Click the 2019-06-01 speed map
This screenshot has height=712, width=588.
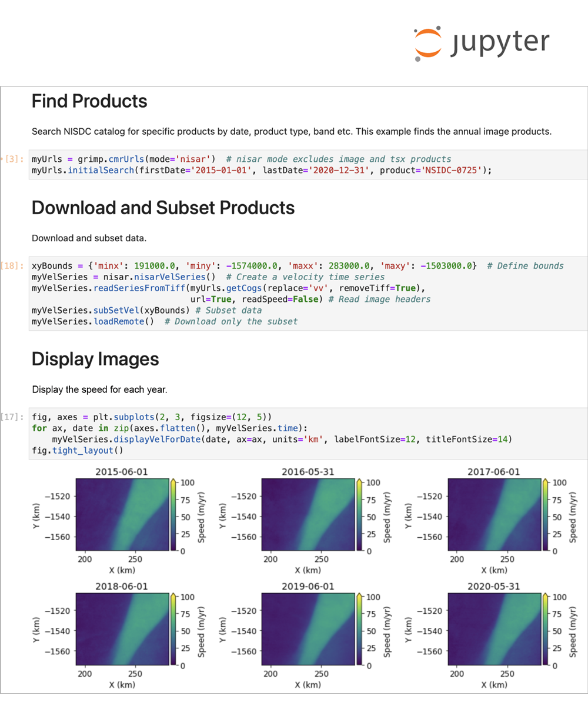308,629
